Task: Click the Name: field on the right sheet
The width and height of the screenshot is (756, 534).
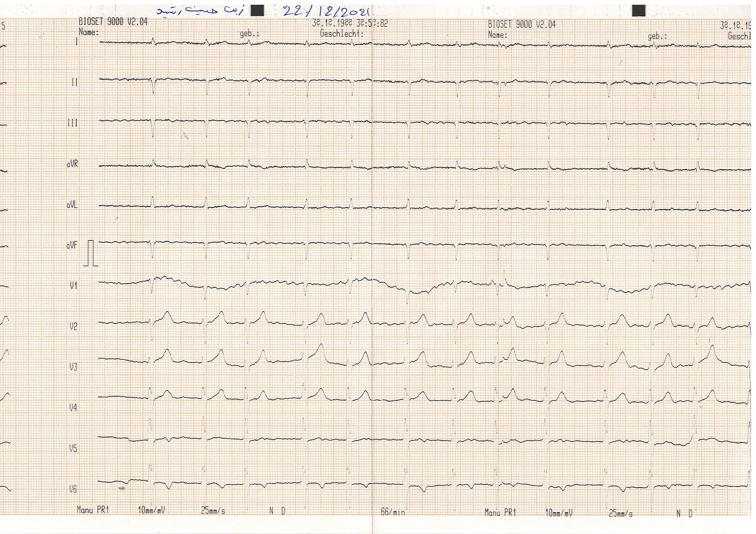Action: 498,34
